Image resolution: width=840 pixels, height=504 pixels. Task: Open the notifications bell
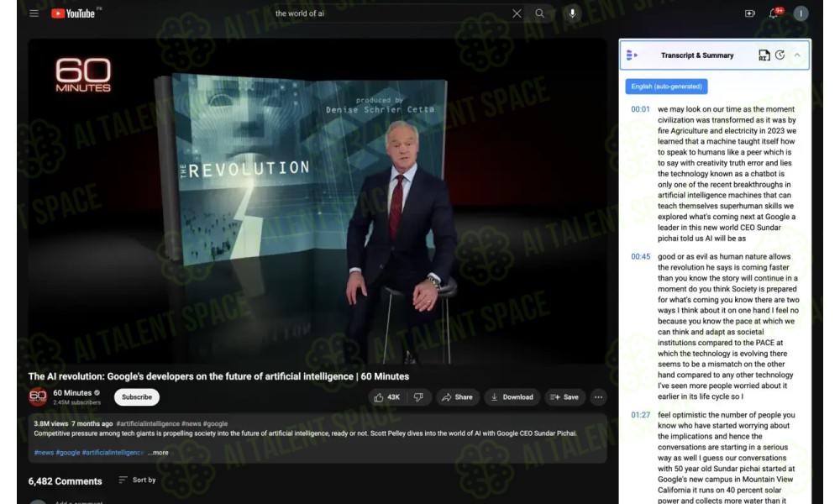click(774, 13)
